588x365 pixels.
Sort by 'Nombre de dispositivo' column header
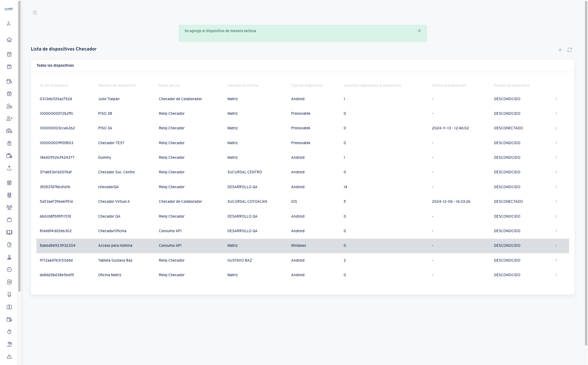coord(117,86)
